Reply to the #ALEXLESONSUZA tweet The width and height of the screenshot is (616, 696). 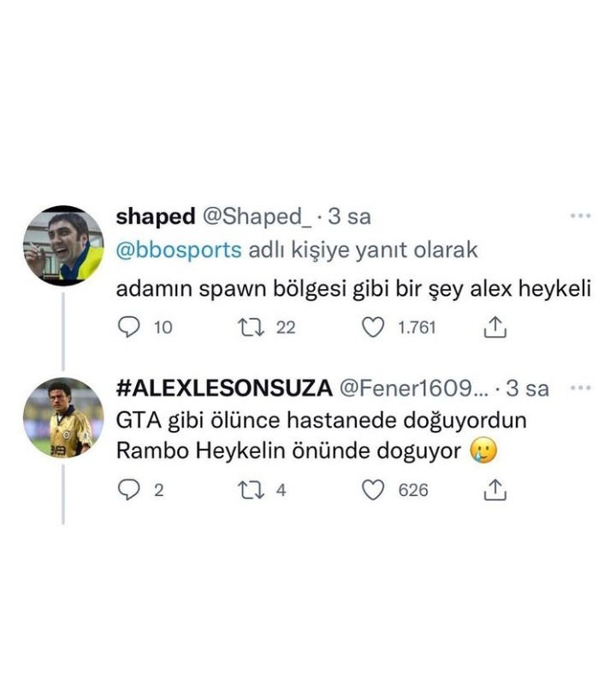129,490
